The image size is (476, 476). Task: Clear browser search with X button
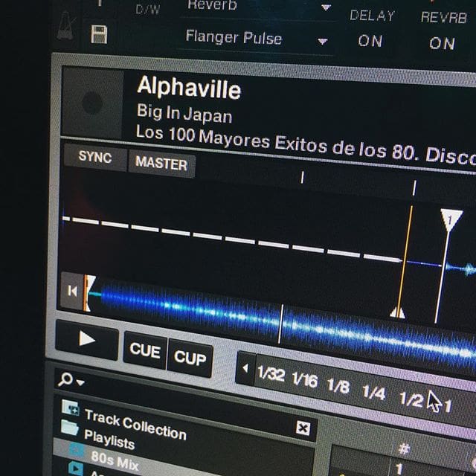(x=303, y=428)
